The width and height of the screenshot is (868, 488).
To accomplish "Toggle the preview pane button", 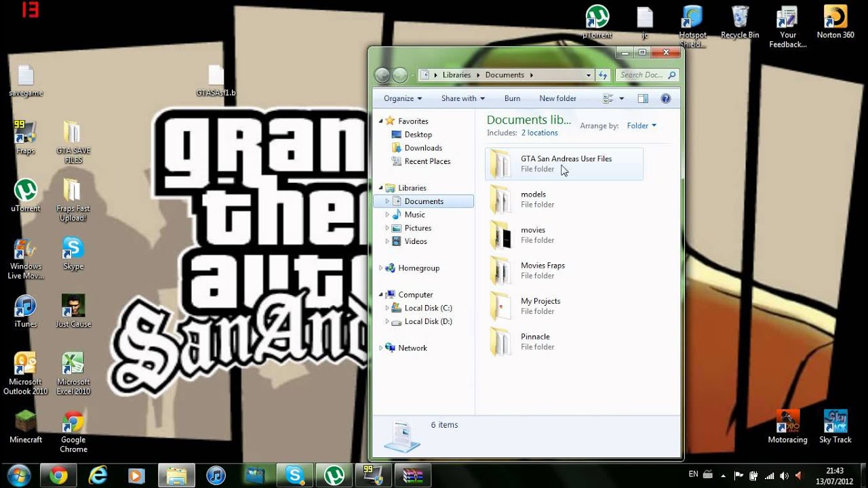I will pyautogui.click(x=643, y=98).
